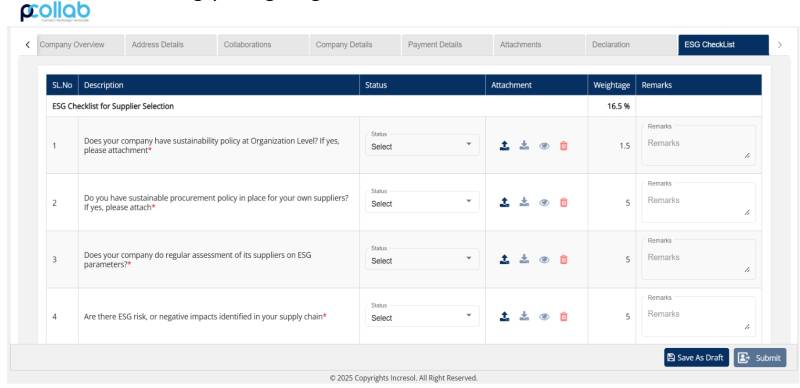Preview attachment with eye icon in row 1
Viewport: 800px width, 388px height.
point(544,146)
